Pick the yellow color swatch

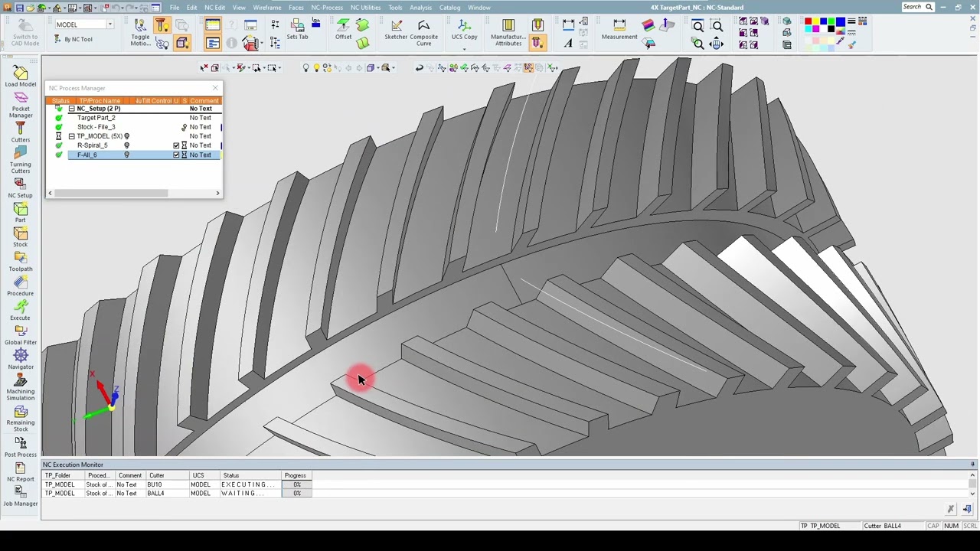point(816,21)
